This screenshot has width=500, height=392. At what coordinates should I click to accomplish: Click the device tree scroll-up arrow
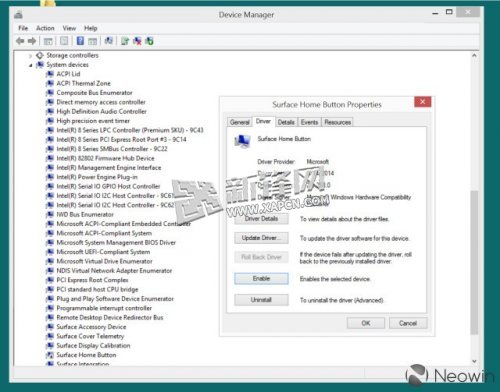click(x=474, y=56)
